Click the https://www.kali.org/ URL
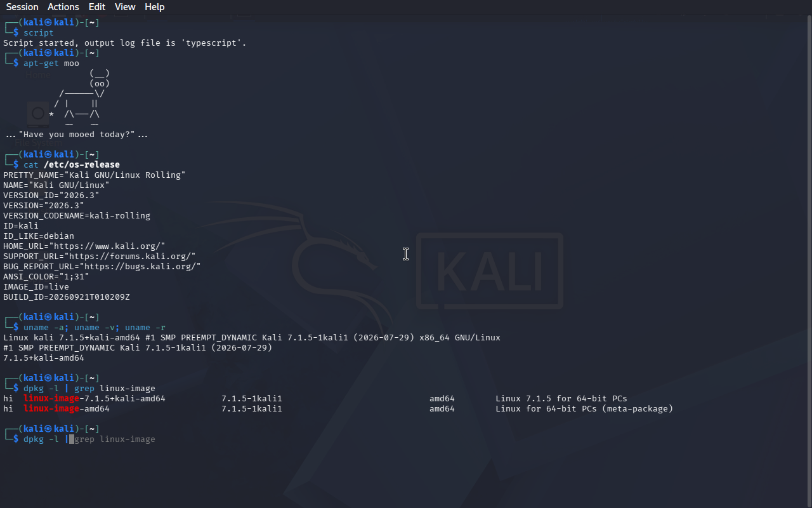The width and height of the screenshot is (812, 508). 109,246
